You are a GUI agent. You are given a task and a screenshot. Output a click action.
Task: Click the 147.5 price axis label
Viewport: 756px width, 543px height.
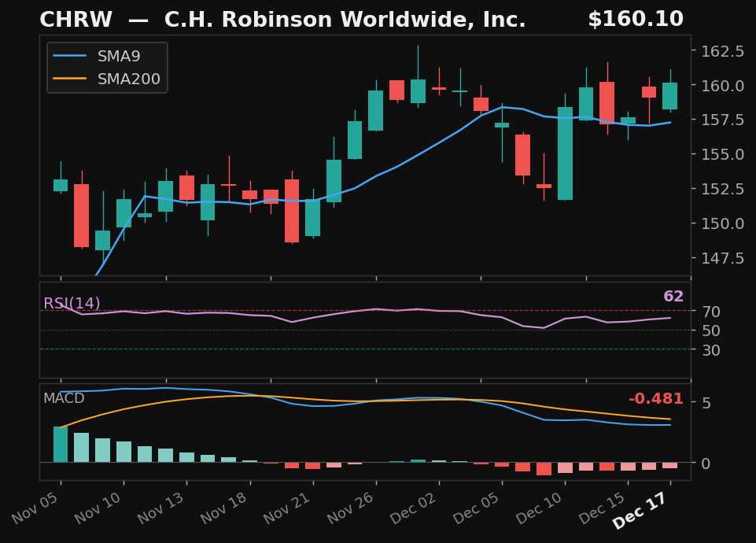tap(722, 258)
